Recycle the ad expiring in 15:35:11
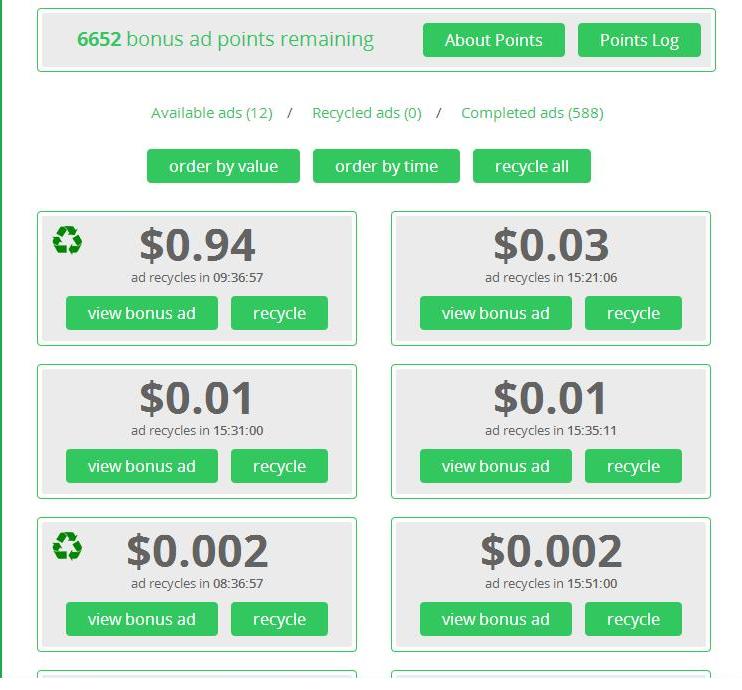The image size is (742, 690). (x=633, y=466)
